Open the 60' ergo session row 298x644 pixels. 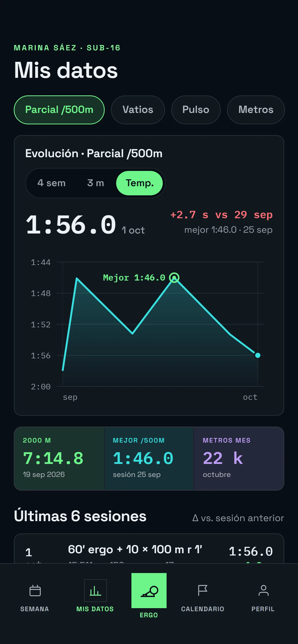click(x=149, y=548)
